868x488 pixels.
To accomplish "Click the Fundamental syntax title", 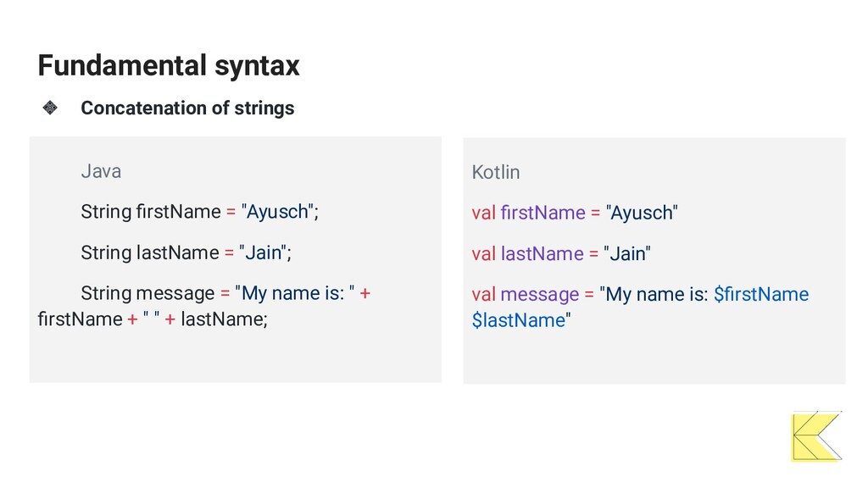I will (169, 66).
